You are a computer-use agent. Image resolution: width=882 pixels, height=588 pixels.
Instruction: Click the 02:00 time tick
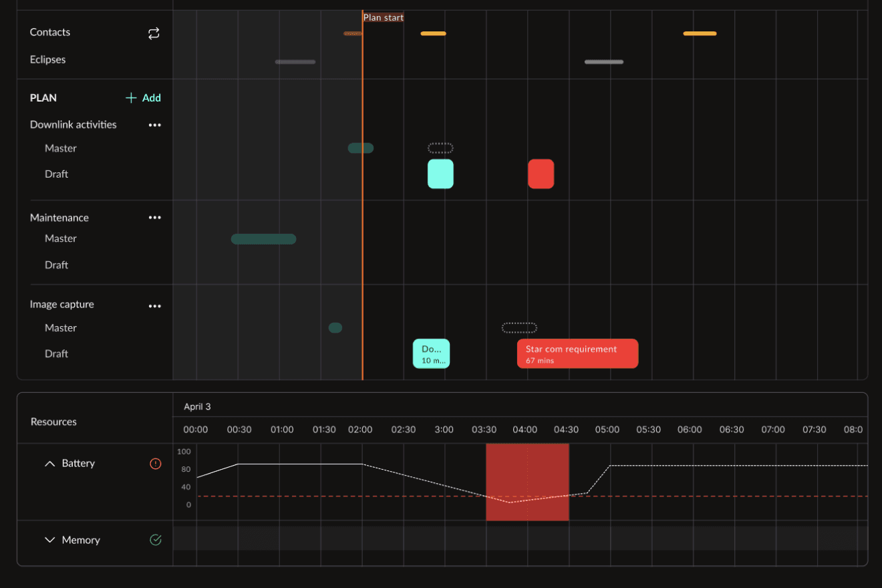pyautogui.click(x=360, y=430)
